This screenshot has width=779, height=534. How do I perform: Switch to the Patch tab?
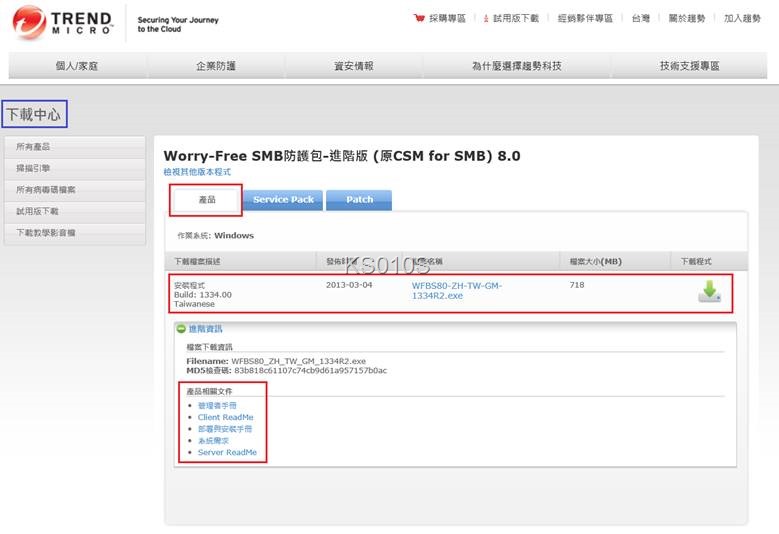(359, 200)
